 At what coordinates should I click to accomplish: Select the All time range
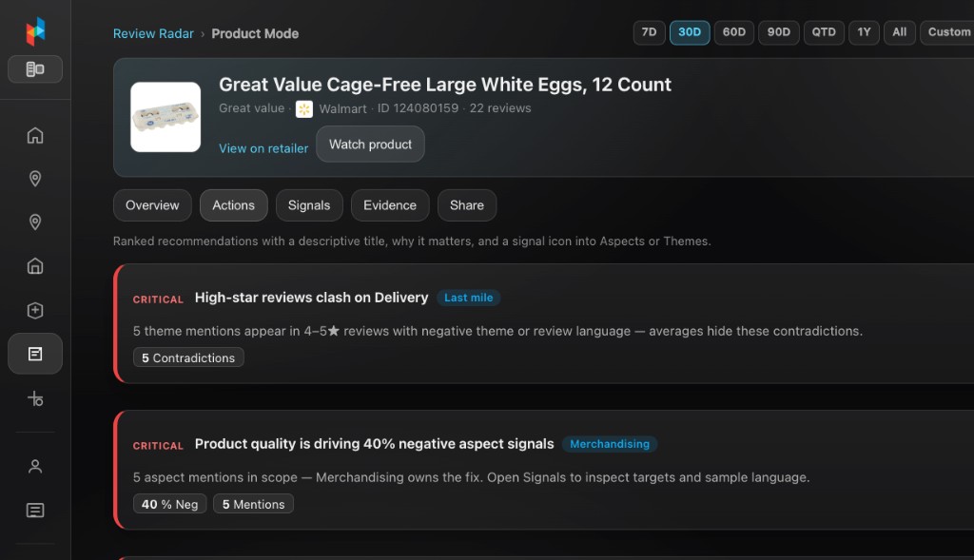(900, 32)
